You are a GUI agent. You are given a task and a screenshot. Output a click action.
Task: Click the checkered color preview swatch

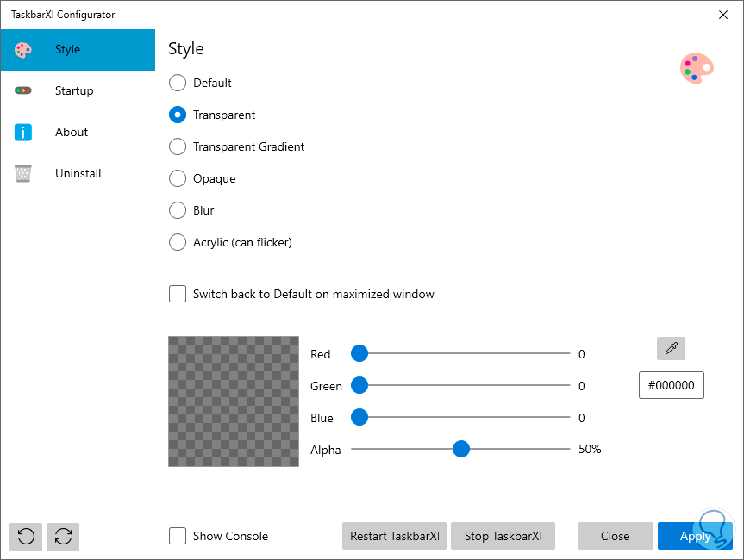pos(234,401)
